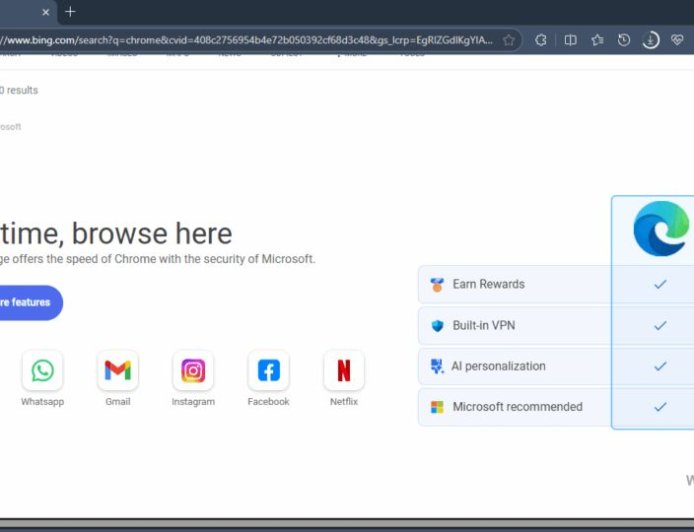Click the Netflix label text
This screenshot has height=532, width=694.
pos(344,402)
